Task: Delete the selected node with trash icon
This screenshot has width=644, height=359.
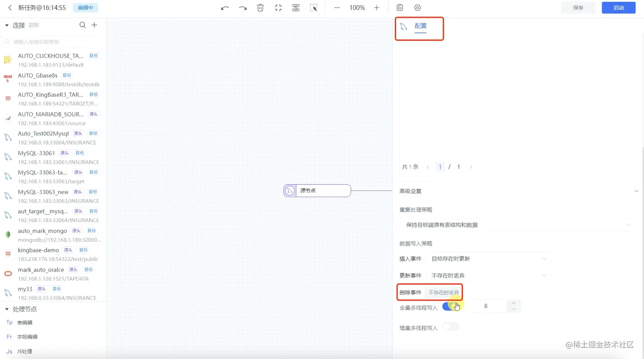Action: 260,8
